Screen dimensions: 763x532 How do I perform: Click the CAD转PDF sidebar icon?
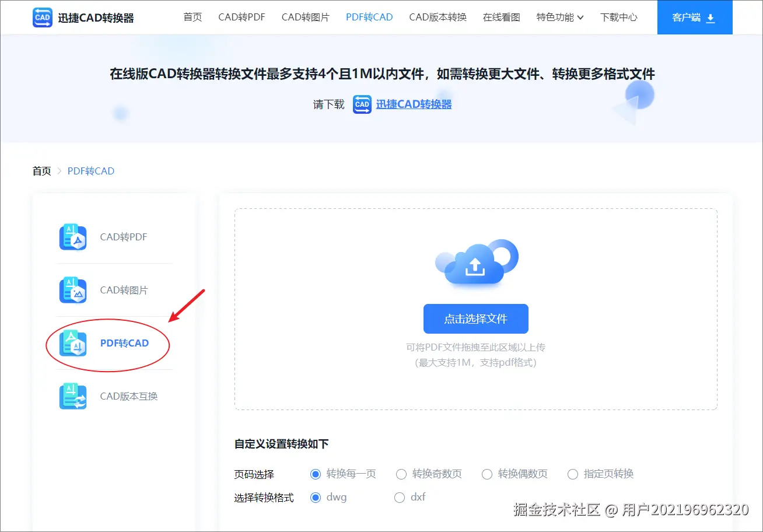[73, 237]
